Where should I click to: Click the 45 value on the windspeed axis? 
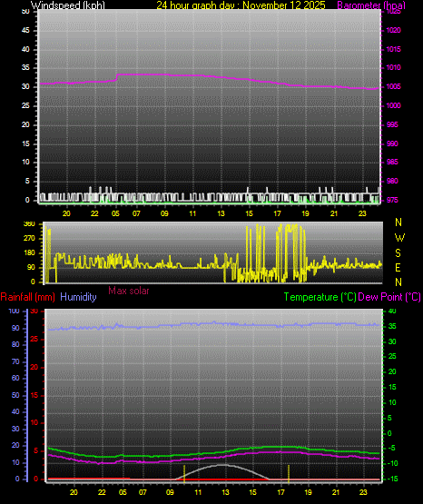coord(25,30)
